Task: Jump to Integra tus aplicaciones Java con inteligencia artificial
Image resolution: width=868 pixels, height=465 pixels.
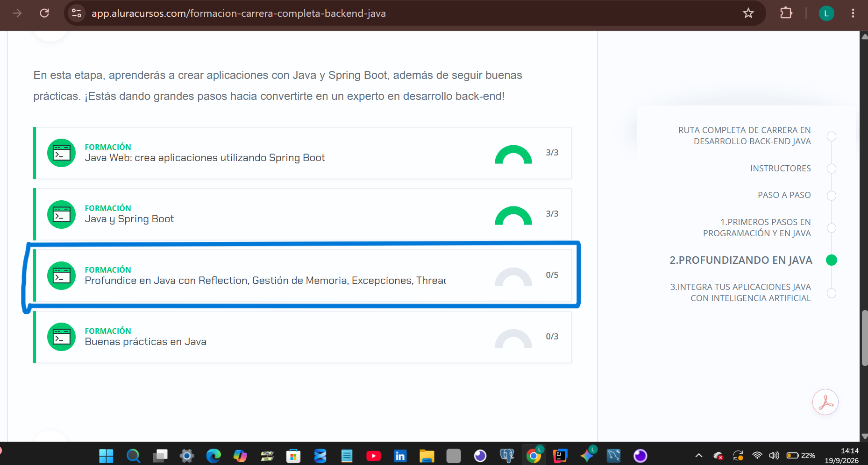Action: 740,293
